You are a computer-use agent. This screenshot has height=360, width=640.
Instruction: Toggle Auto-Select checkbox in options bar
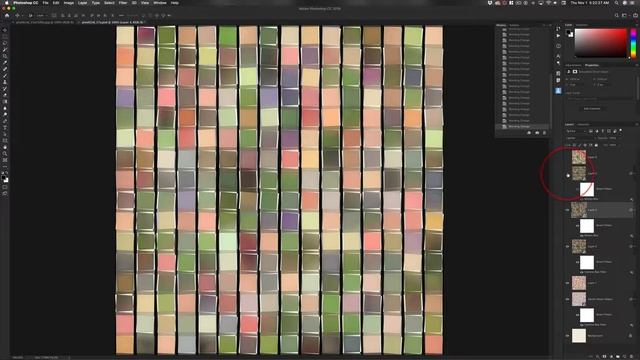pos(30,16)
